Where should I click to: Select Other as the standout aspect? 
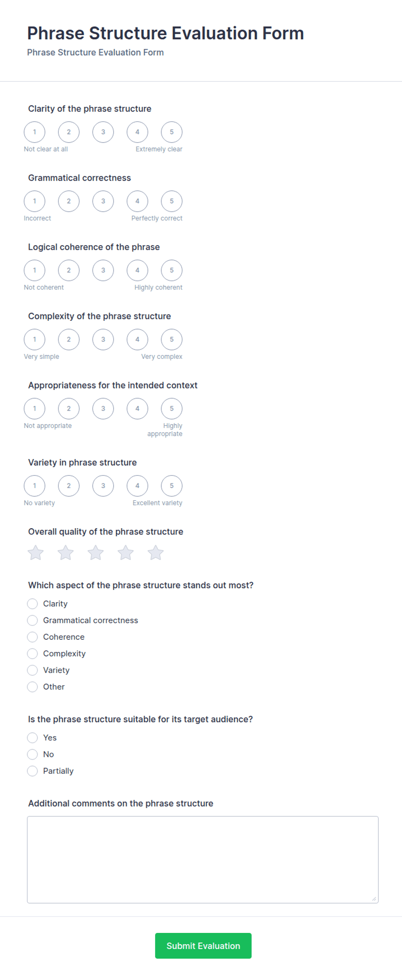click(x=32, y=686)
